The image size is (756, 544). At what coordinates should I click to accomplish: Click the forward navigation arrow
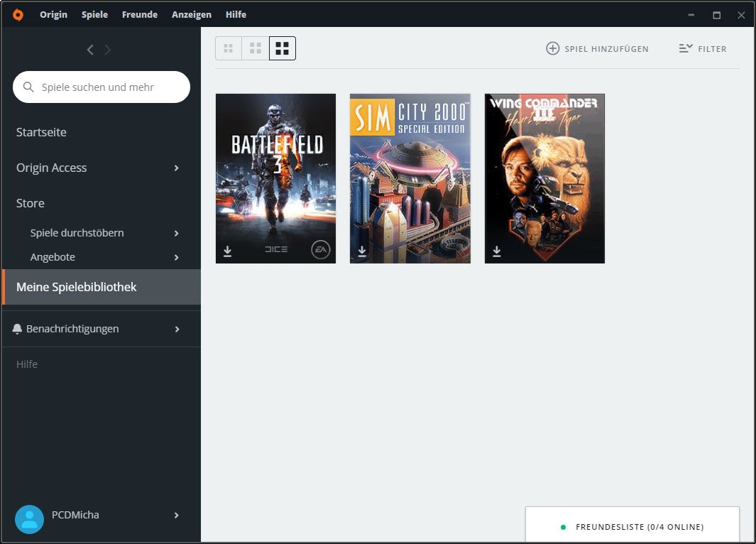[x=108, y=50]
